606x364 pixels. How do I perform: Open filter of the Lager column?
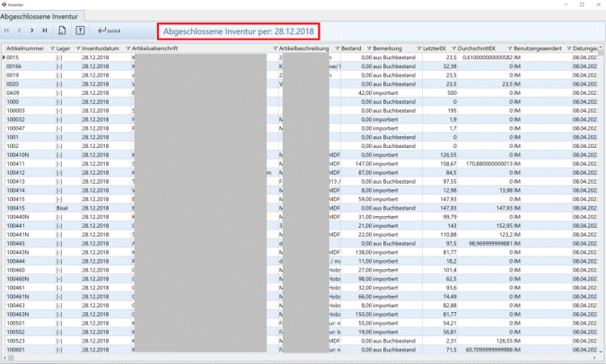pyautogui.click(x=78, y=48)
